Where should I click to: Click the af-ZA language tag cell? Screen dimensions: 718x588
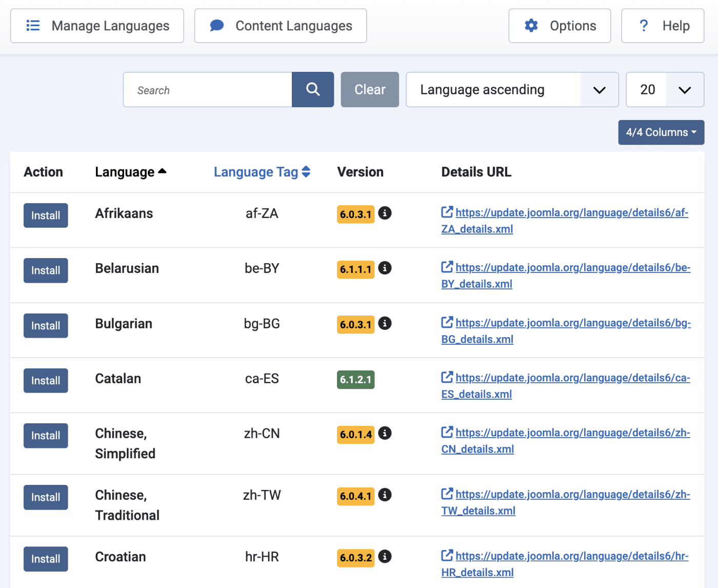[x=262, y=213]
